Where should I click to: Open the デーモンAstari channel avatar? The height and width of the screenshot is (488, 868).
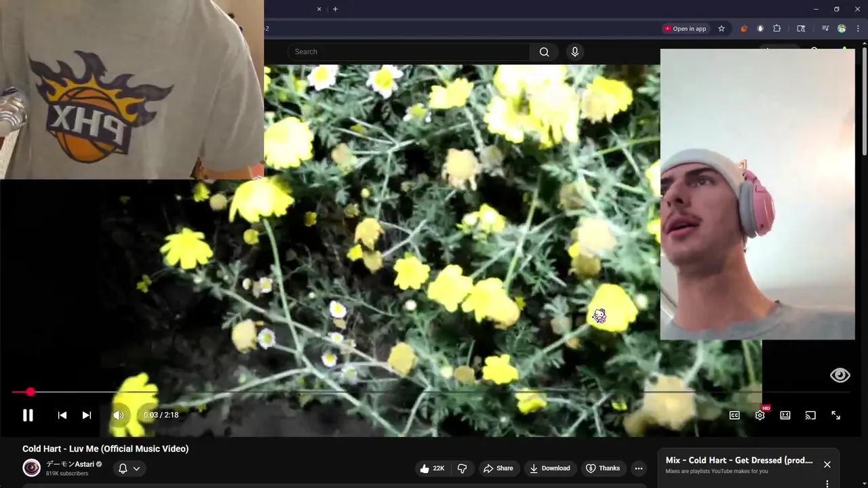32,468
